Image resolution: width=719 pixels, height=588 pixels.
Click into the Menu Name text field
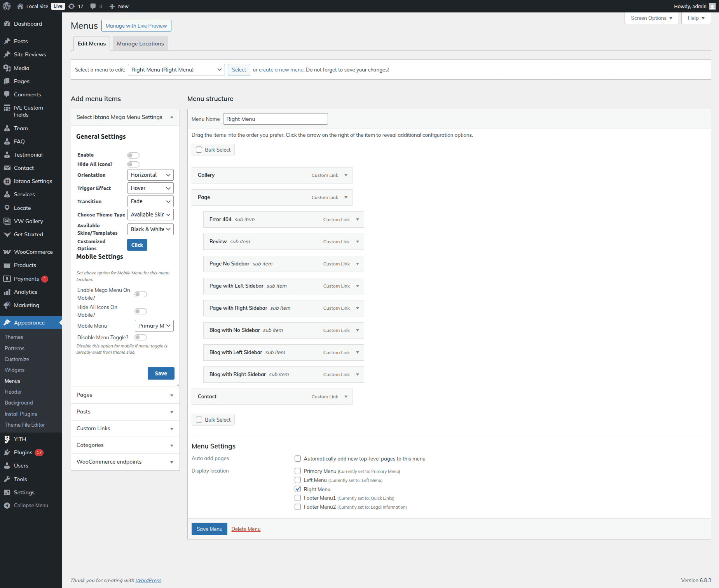tap(275, 119)
